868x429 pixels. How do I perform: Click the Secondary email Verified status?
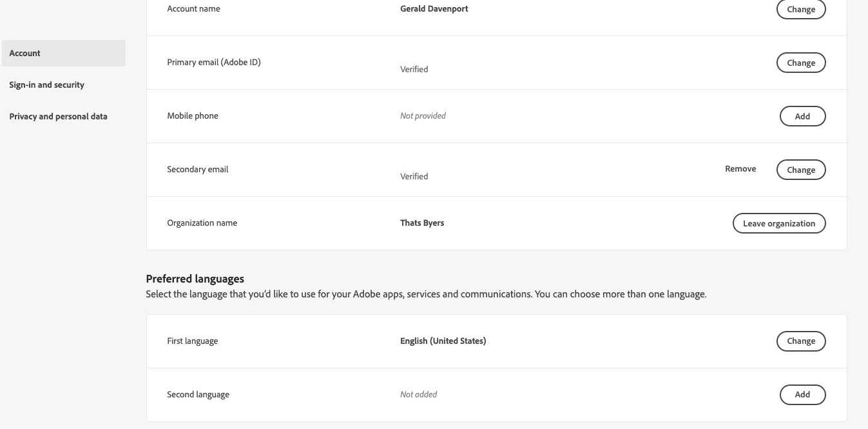point(414,176)
